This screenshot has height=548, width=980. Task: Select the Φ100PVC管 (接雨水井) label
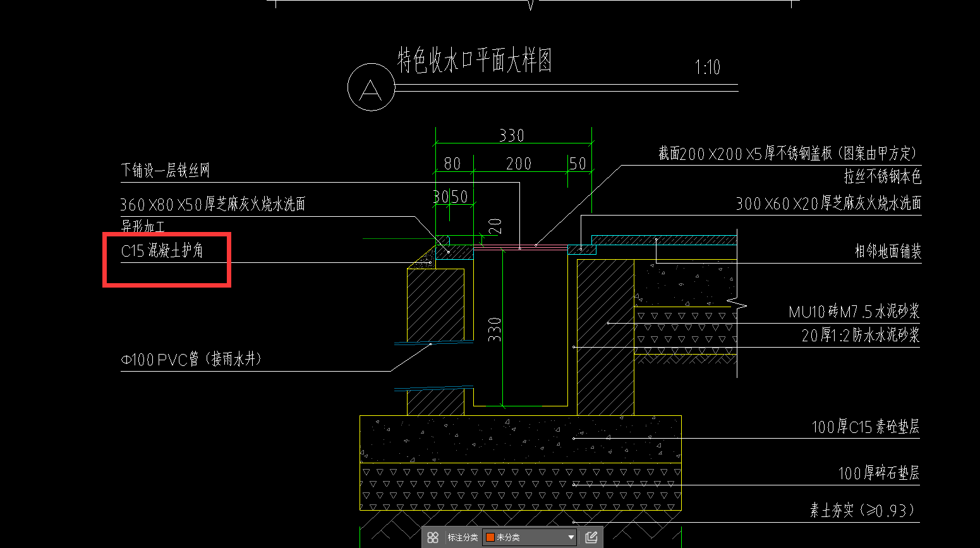(x=191, y=360)
